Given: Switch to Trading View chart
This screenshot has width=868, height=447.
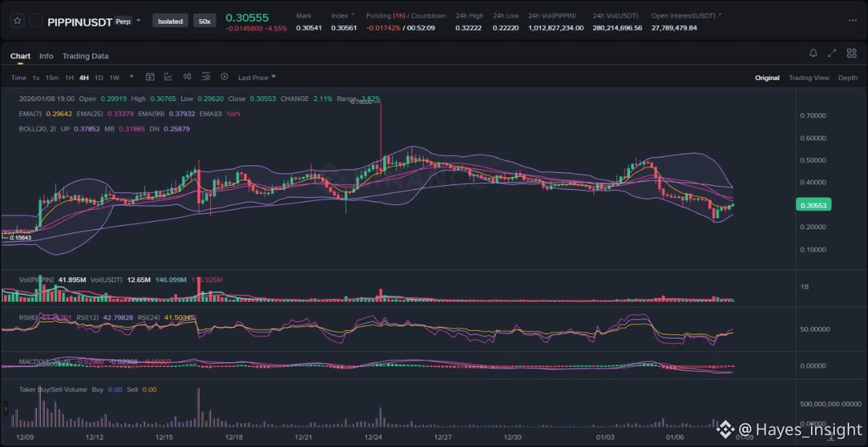Looking at the screenshot, I should tap(809, 78).
